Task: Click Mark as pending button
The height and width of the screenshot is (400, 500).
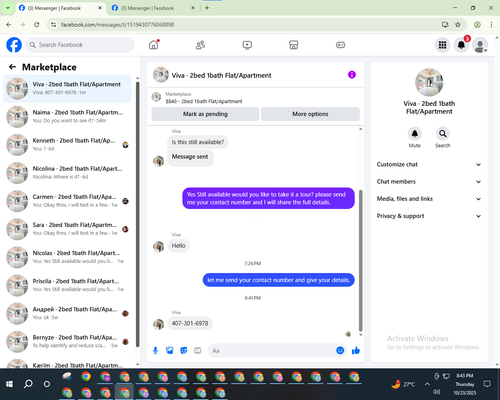Action: point(205,114)
